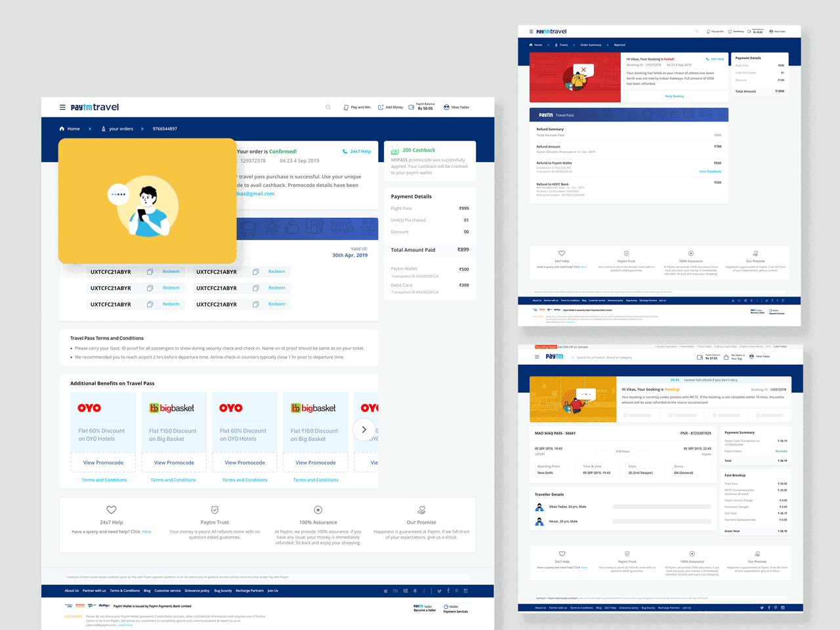
Task: Click Facebook icon in confirmed page footer
Action: 448,591
